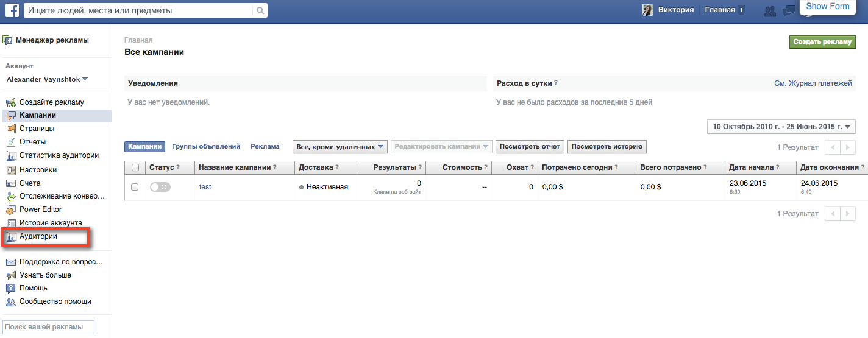Click the Помощь help icon

11,288
